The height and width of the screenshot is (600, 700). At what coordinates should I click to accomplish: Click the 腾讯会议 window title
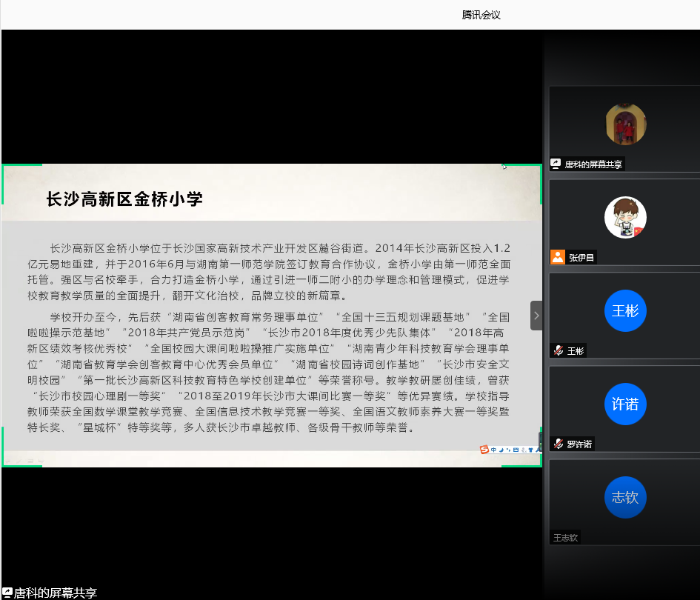click(x=481, y=15)
